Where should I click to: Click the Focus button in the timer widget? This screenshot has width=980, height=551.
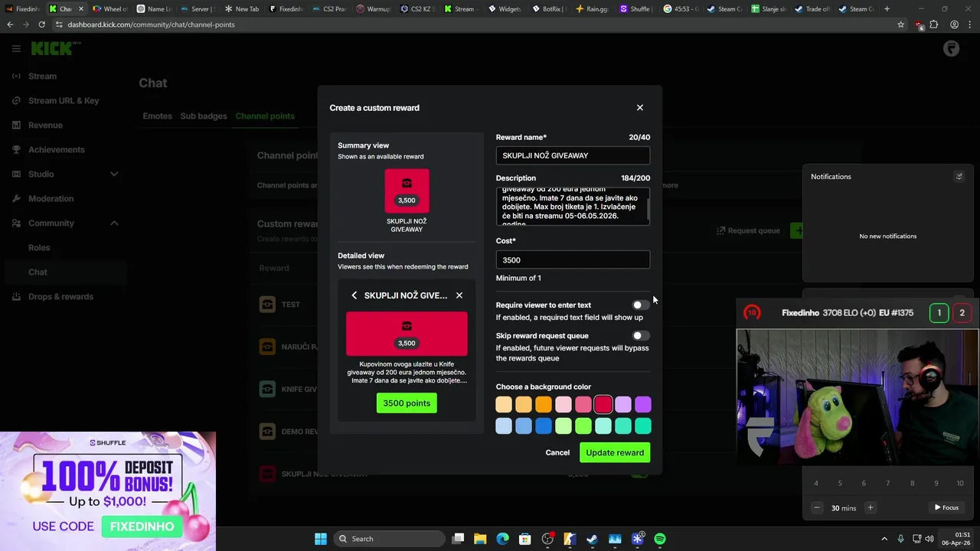946,507
